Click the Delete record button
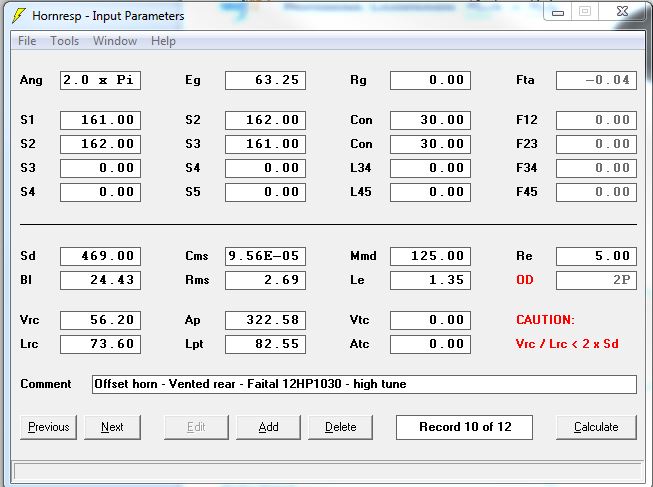The height and width of the screenshot is (487, 653). pos(340,427)
